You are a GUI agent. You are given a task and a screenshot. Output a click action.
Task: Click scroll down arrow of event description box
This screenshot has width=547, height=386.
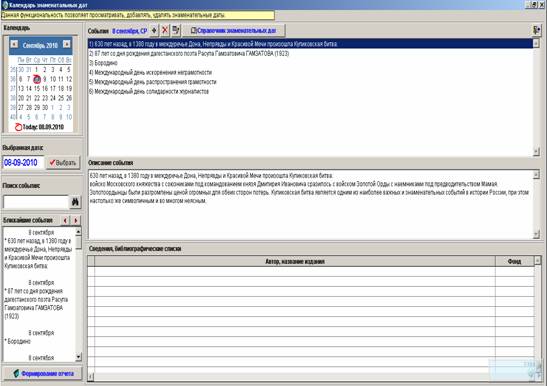click(536, 235)
